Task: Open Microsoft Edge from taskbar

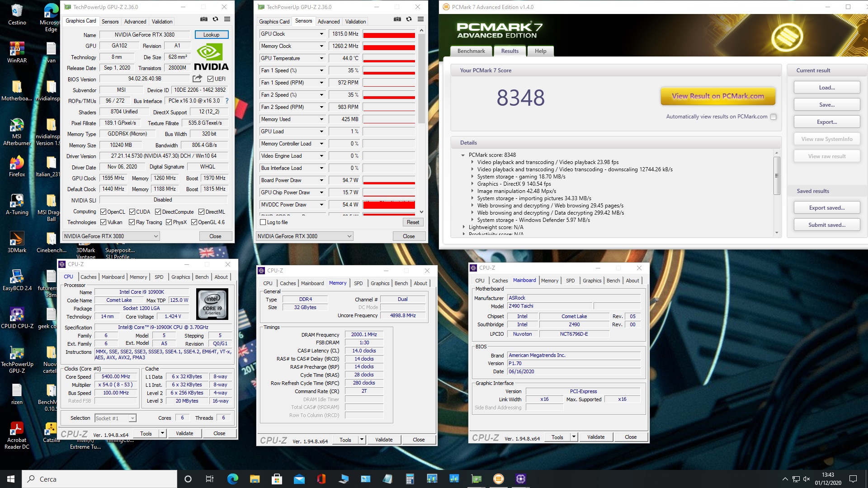Action: [232, 479]
